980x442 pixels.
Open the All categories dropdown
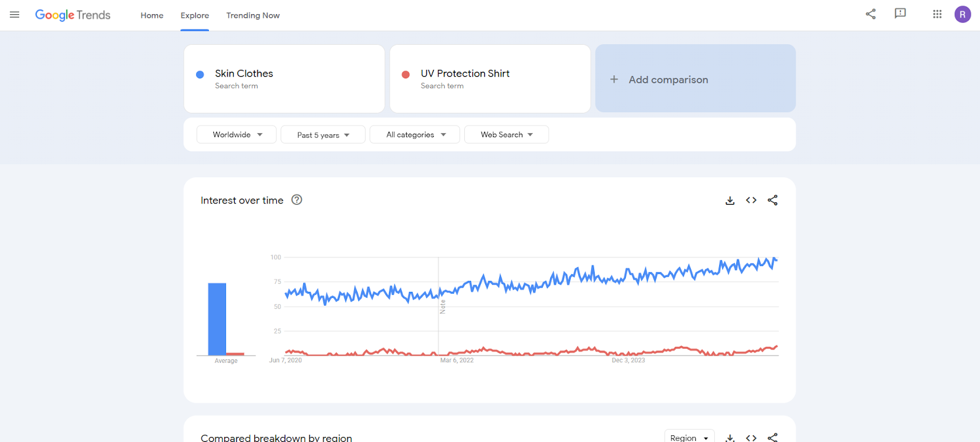coord(415,134)
